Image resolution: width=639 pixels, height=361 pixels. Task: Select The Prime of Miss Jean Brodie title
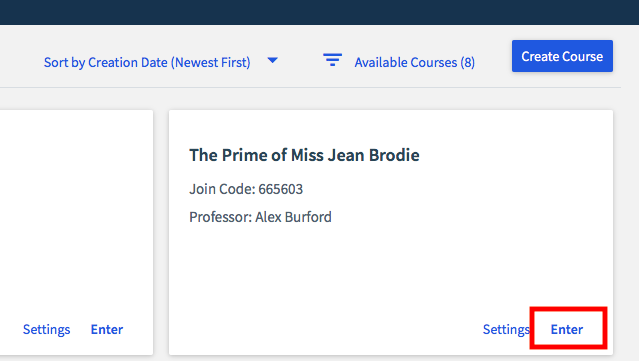pos(304,155)
